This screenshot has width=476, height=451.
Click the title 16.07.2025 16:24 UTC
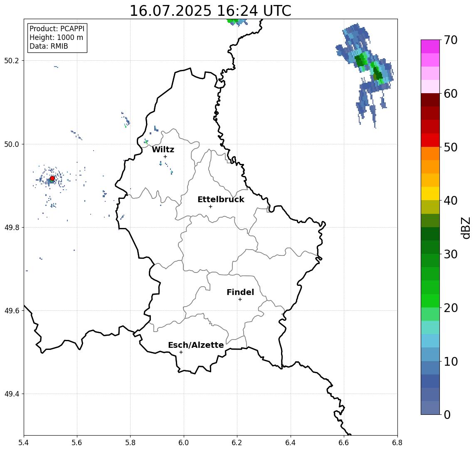(210, 11)
